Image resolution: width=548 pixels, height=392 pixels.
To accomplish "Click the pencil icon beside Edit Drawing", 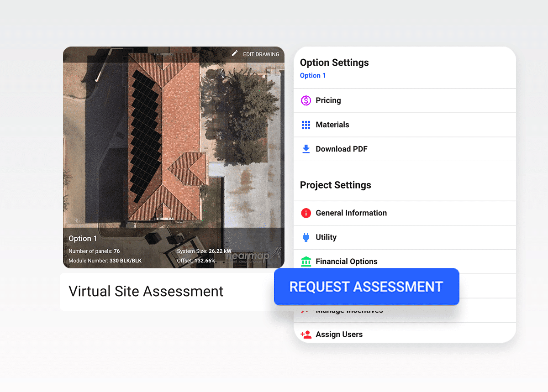I will 235,54.
